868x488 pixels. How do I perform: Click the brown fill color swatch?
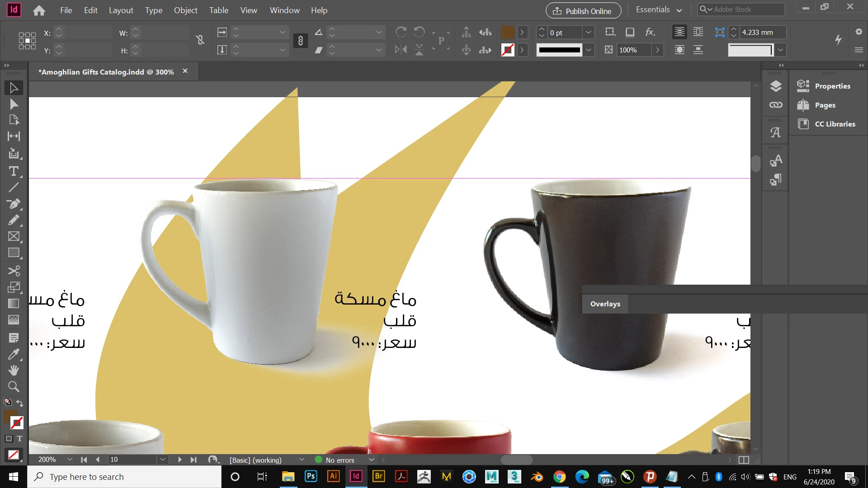pos(508,33)
